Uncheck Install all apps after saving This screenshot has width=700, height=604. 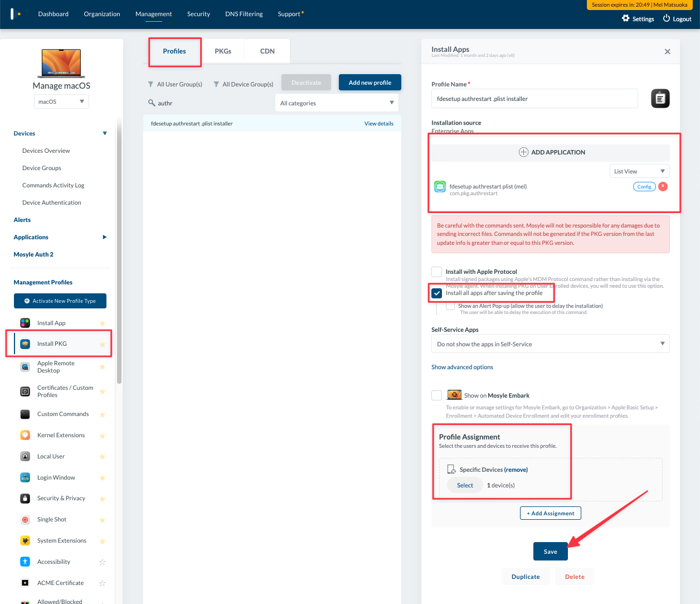437,293
